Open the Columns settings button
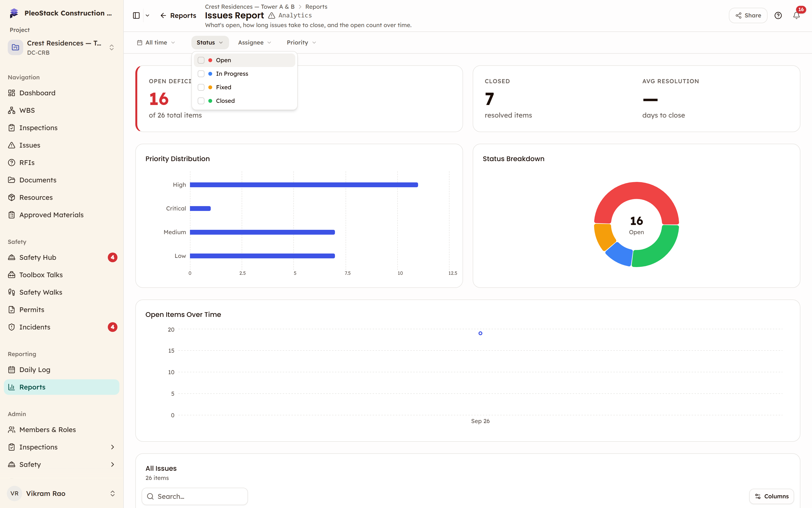 coord(771,496)
